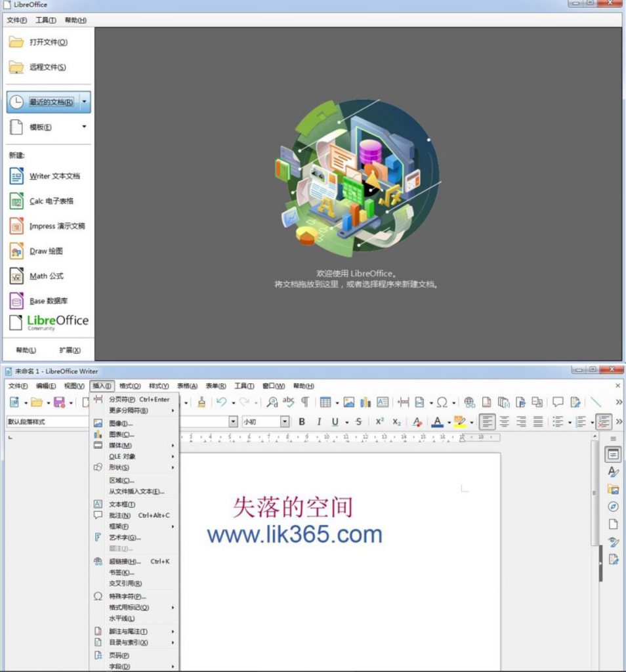The height and width of the screenshot is (672, 626).
Task: Select 超链接 from the Insert menu
Action: point(134,562)
